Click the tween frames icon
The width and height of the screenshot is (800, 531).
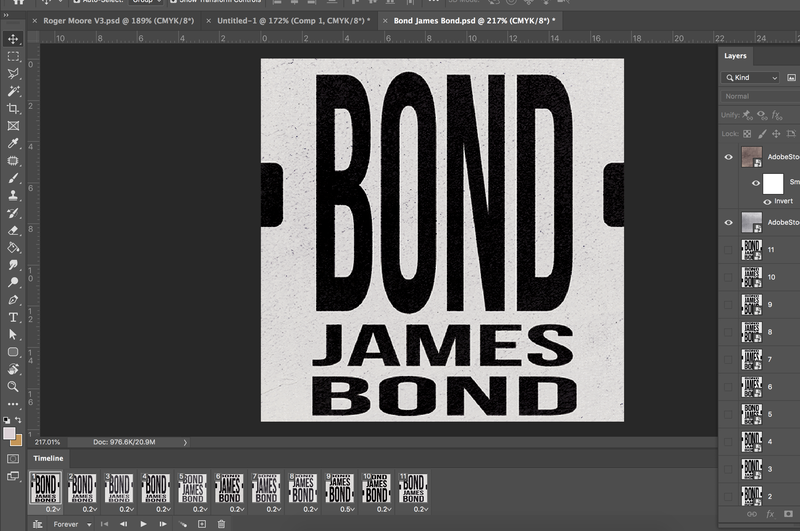[x=182, y=524]
